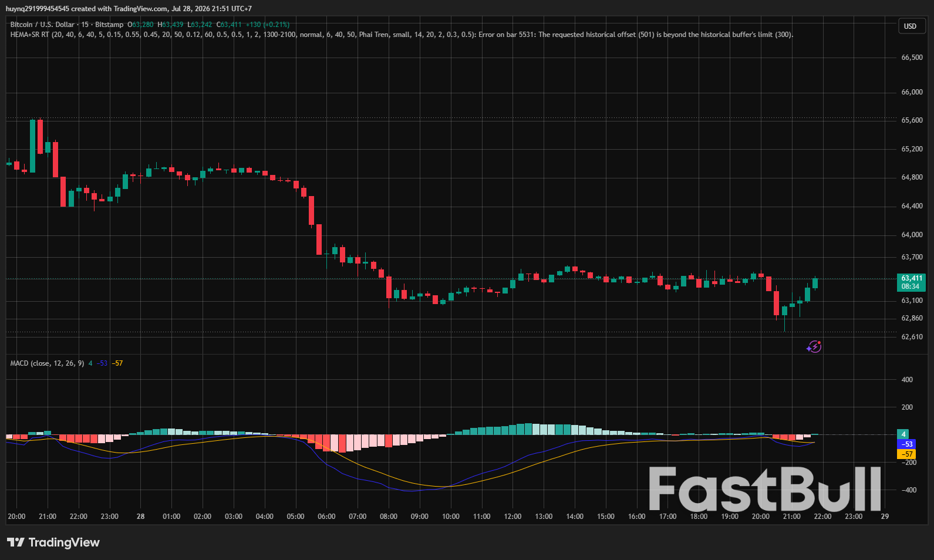
Task: Click the HEMA+SR RT indicator legend
Action: click(x=29, y=35)
